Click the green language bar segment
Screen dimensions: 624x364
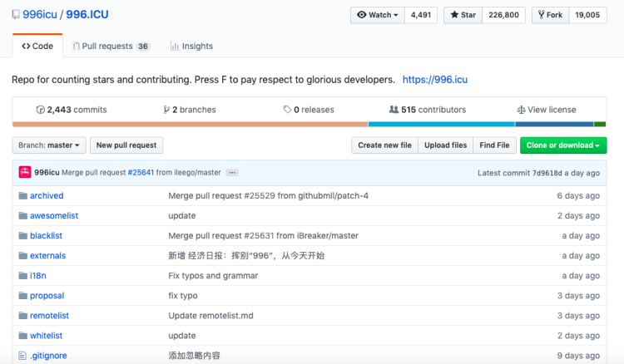pyautogui.click(x=600, y=125)
